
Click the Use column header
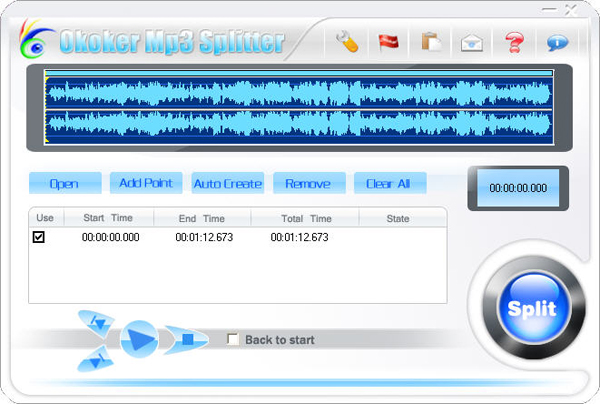pos(46,218)
